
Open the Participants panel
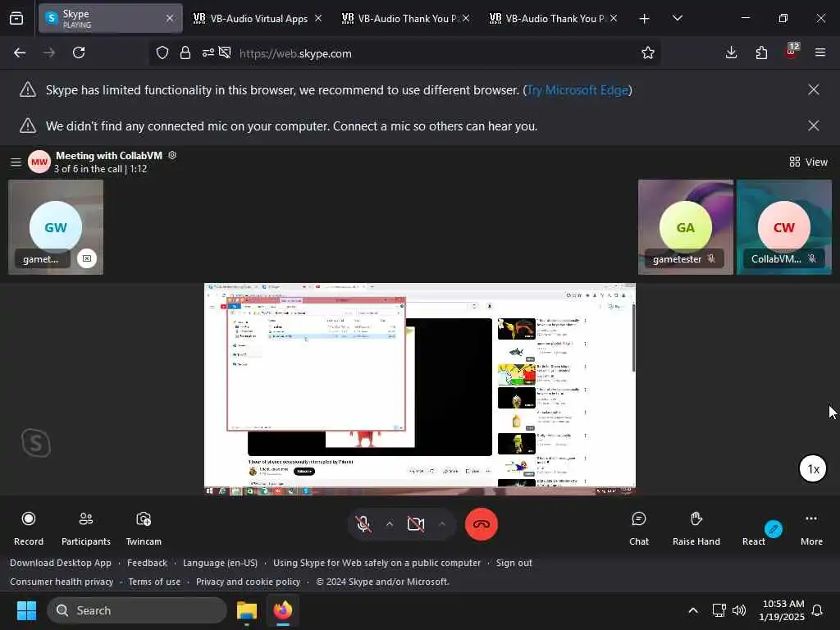[85, 528]
